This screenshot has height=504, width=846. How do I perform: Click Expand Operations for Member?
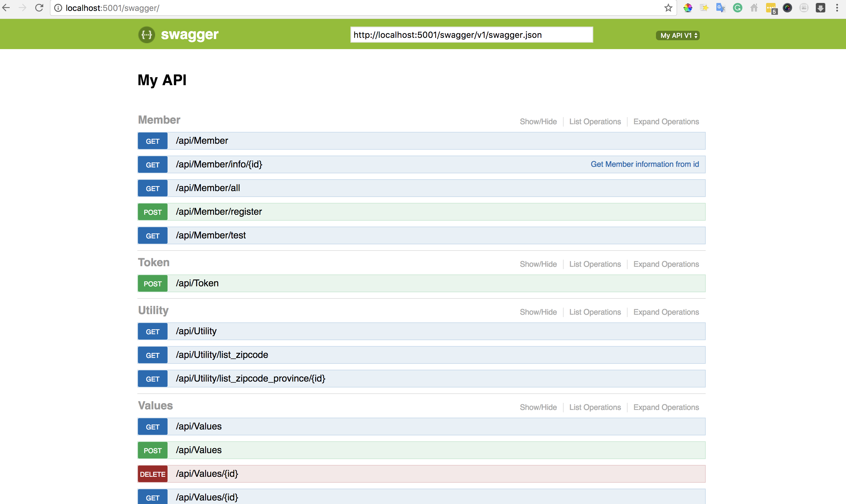[666, 122]
